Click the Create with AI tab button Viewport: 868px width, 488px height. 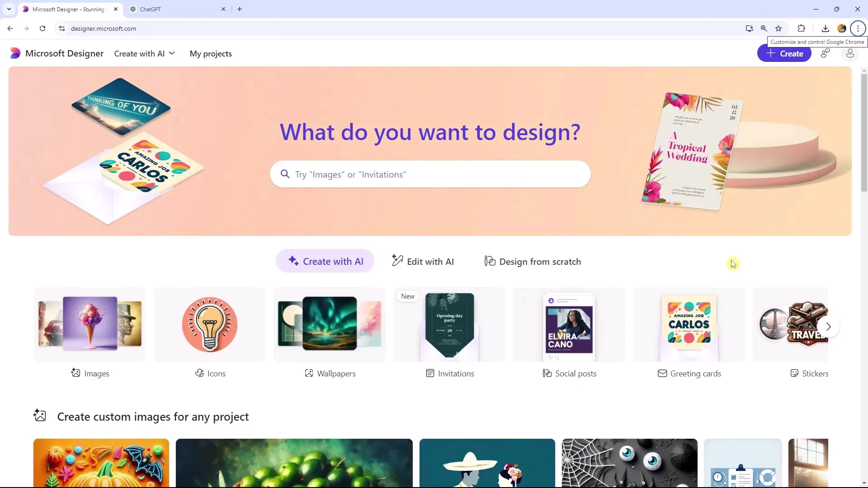coord(325,261)
